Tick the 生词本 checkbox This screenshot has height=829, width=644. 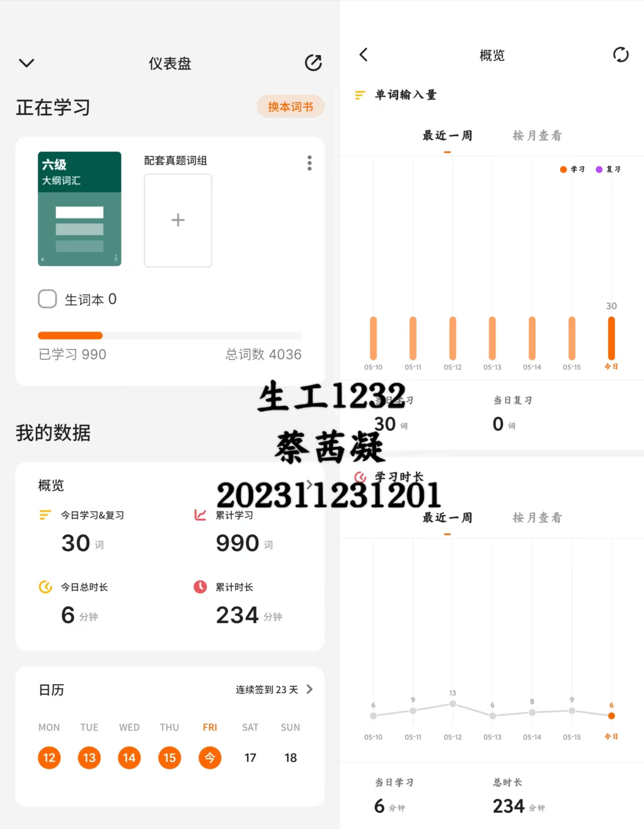[47, 299]
